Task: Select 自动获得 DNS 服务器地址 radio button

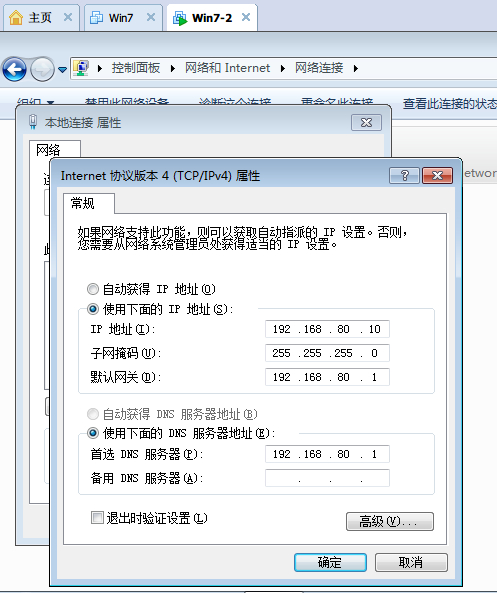Action: click(x=93, y=414)
